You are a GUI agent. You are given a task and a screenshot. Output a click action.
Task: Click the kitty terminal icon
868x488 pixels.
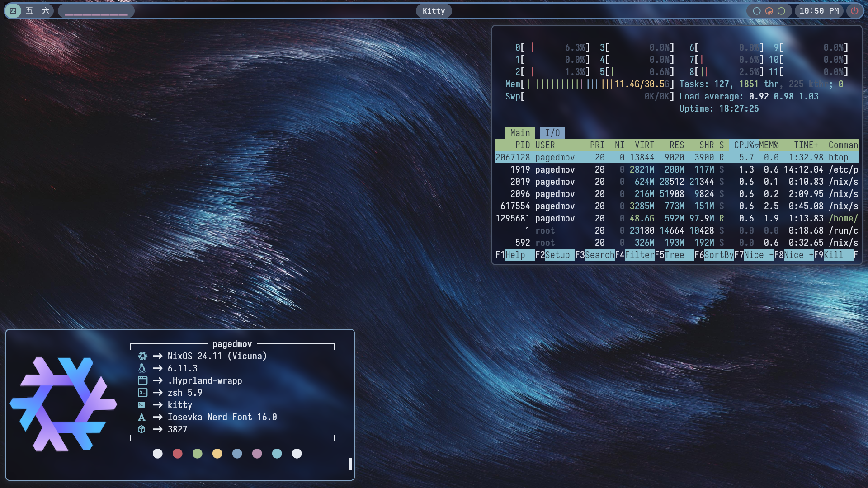tap(142, 405)
